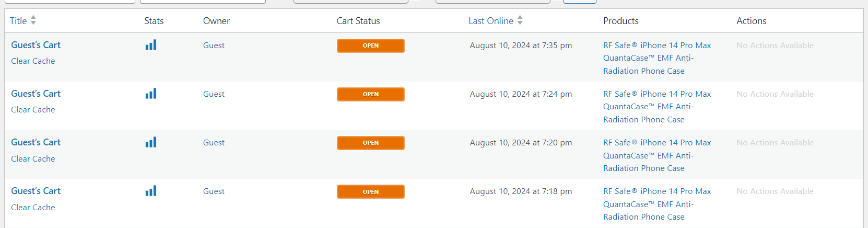Clear Cache for the 7:35 pm cart

33,61
